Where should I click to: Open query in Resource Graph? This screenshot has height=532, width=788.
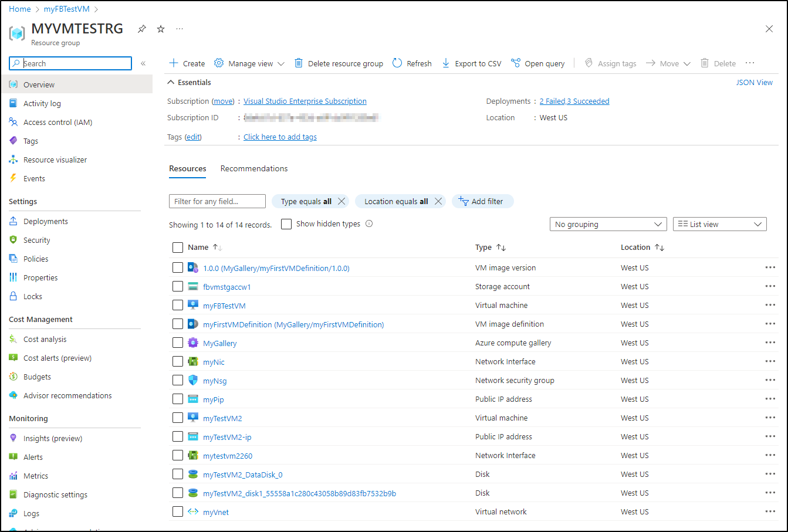(x=538, y=63)
